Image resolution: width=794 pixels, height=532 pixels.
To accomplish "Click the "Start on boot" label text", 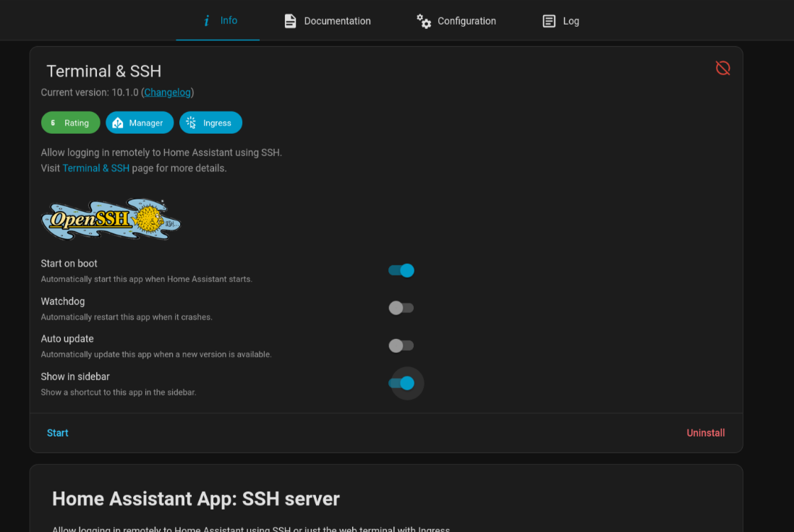I will point(69,263).
